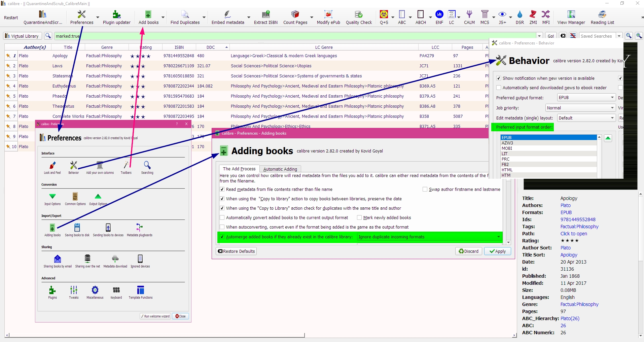
Task: Follow the Click to open path link
Action: point(574,234)
